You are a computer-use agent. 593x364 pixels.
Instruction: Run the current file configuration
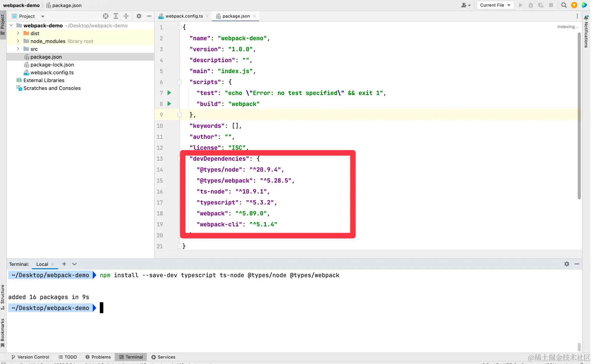521,5
